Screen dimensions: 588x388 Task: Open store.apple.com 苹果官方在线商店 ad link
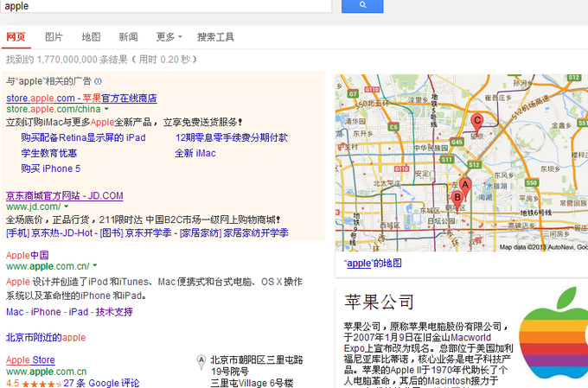coord(81,99)
